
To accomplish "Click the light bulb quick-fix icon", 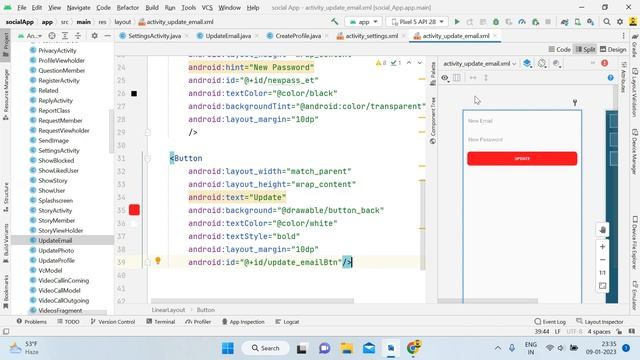I will pos(158,260).
